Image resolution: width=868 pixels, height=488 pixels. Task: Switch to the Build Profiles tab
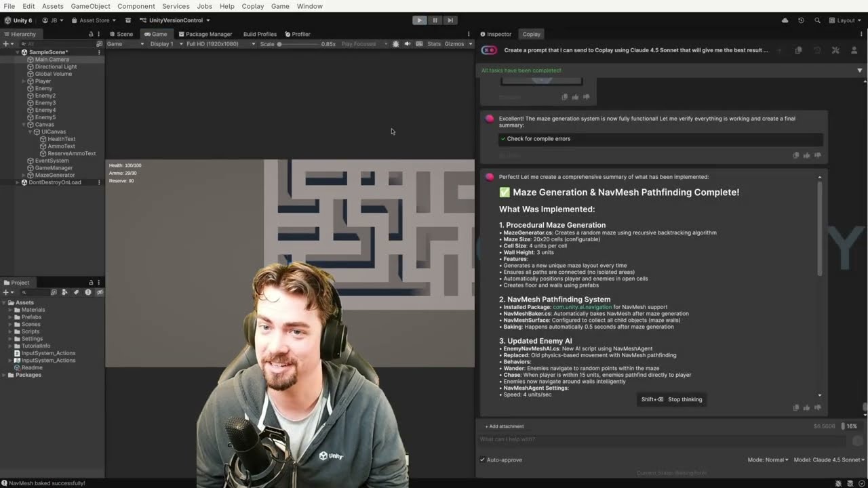click(x=260, y=34)
